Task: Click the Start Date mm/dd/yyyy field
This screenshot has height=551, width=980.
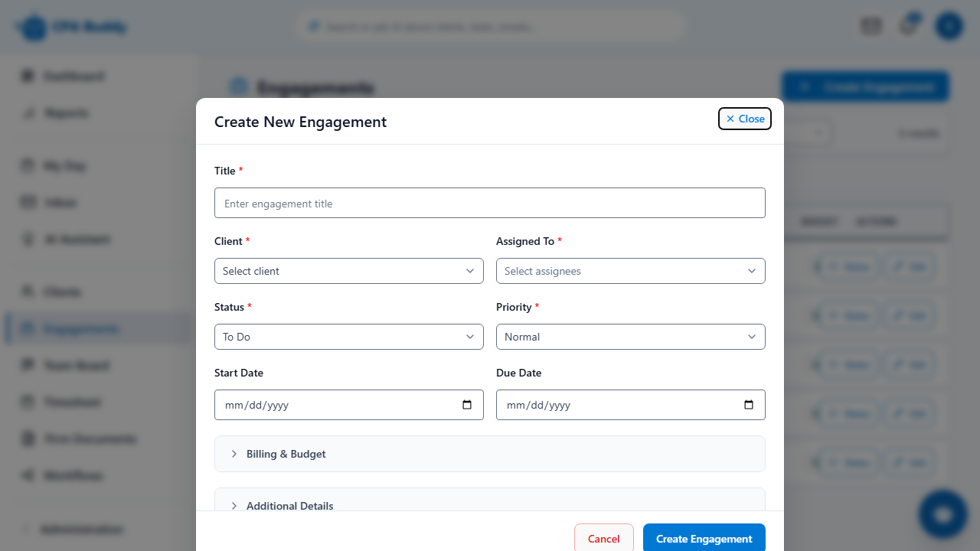Action: pos(349,405)
